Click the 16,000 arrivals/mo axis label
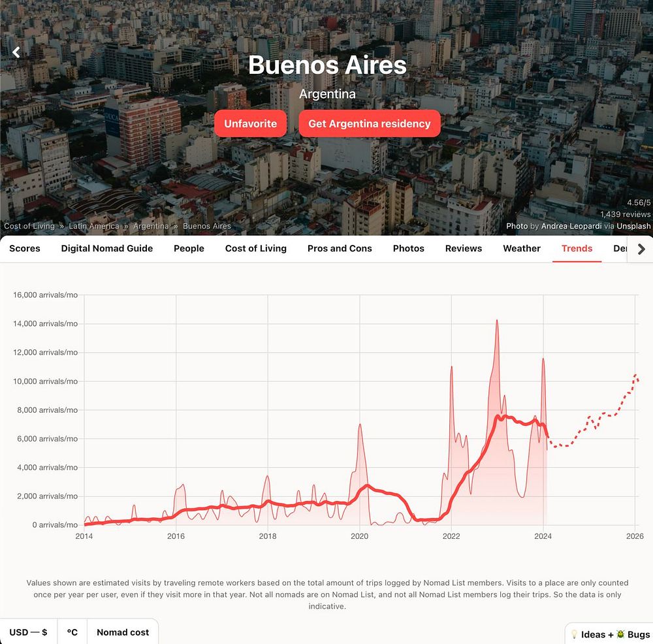 tap(45, 295)
